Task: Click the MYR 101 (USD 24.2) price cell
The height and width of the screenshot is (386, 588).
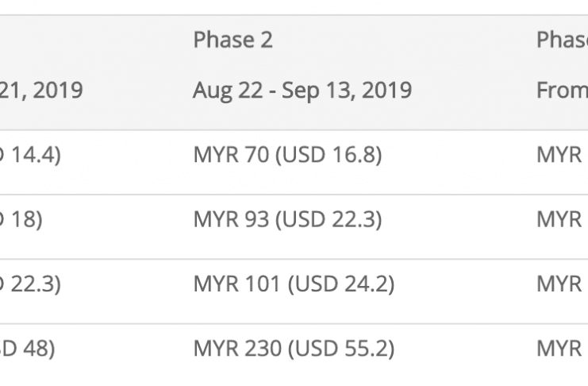Action: [294, 284]
